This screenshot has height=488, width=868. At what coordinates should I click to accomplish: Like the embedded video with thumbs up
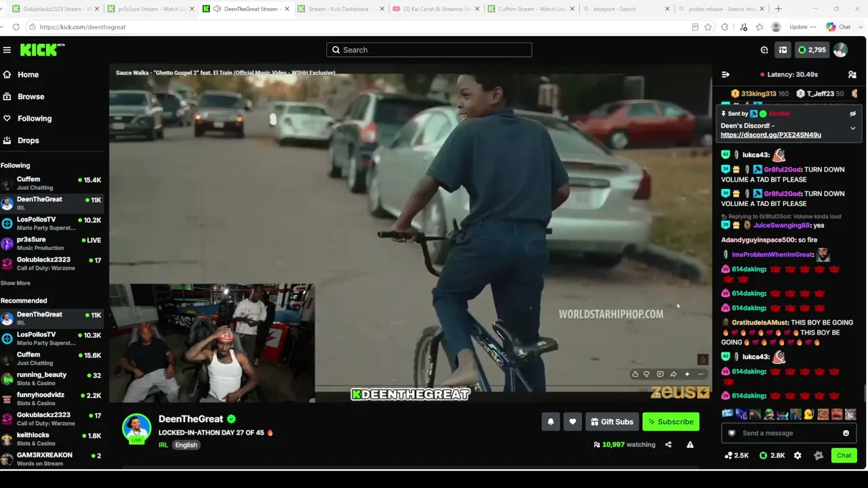[x=635, y=374]
